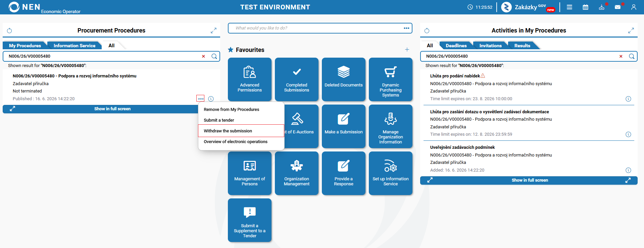
Task: Open activity Uveřejnění zadávacích podmínek
Action: [x=462, y=147]
